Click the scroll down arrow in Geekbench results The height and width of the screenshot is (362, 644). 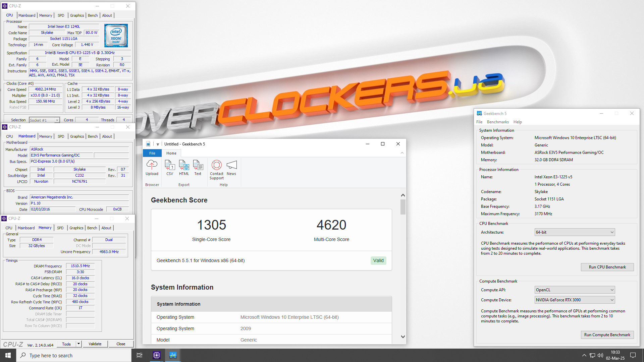coord(403,337)
